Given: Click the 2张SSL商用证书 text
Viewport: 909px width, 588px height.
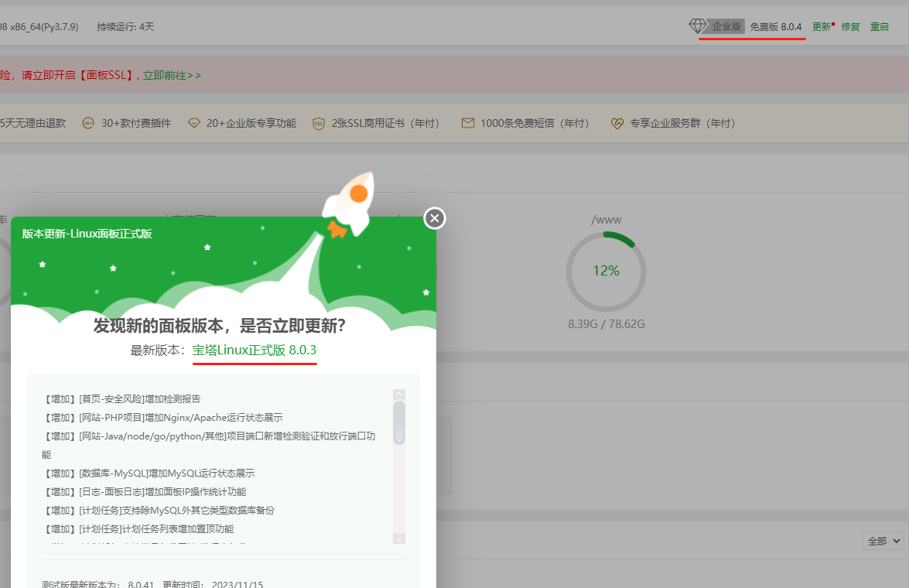Looking at the screenshot, I should tap(385, 123).
